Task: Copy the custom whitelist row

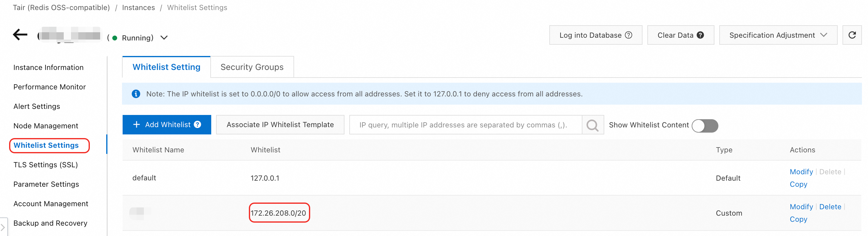Action: 798,220
